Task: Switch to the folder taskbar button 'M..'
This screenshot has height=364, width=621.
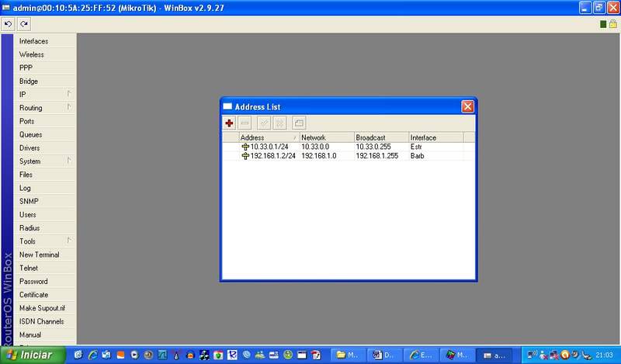Action: tap(347, 355)
